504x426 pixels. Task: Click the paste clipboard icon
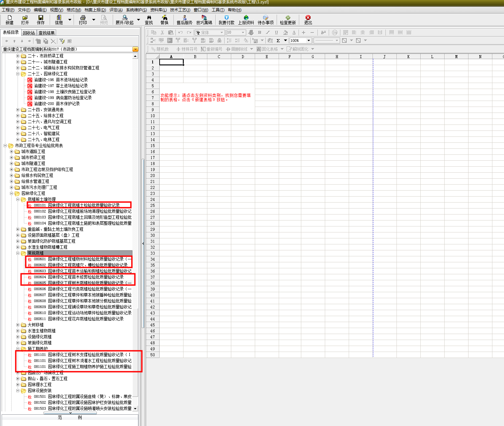171,33
